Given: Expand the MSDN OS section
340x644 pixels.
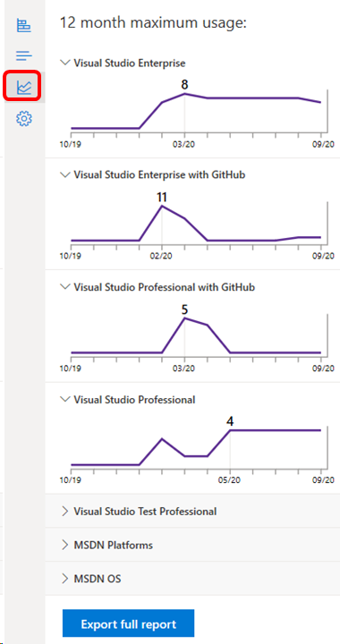Looking at the screenshot, I should tap(192, 579).
